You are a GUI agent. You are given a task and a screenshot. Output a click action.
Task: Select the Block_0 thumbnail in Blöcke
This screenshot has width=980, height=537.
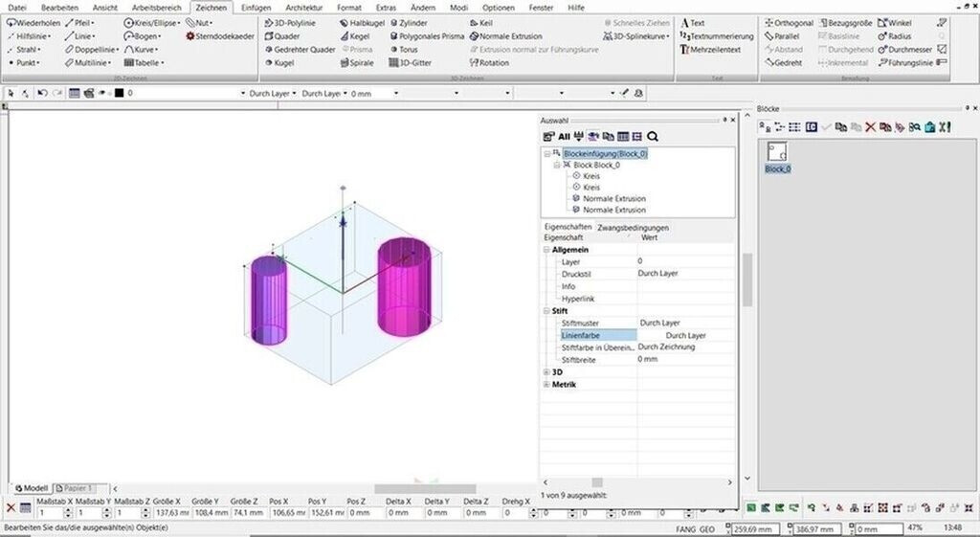click(777, 152)
